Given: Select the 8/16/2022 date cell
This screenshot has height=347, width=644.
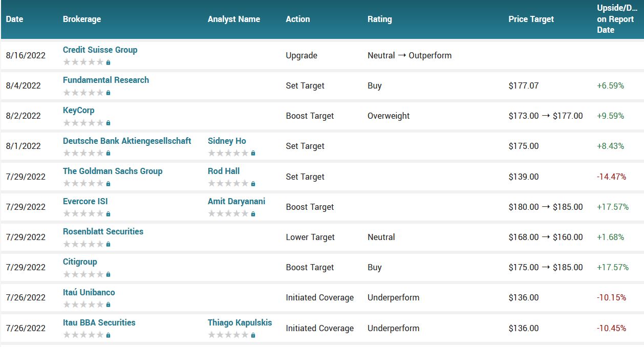Looking at the screenshot, I should 26,55.
